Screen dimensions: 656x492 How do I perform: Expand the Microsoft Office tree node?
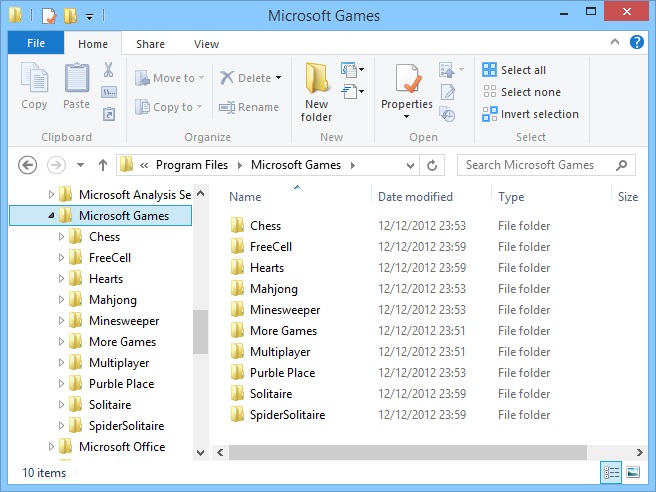(51, 446)
